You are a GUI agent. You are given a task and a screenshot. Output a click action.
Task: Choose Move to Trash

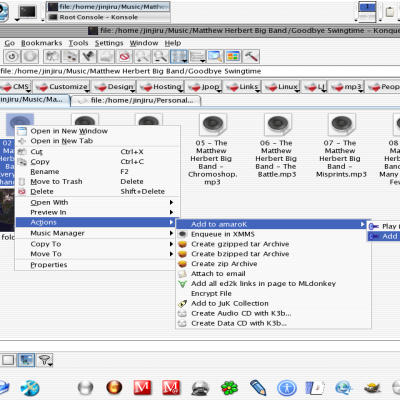click(x=97, y=182)
